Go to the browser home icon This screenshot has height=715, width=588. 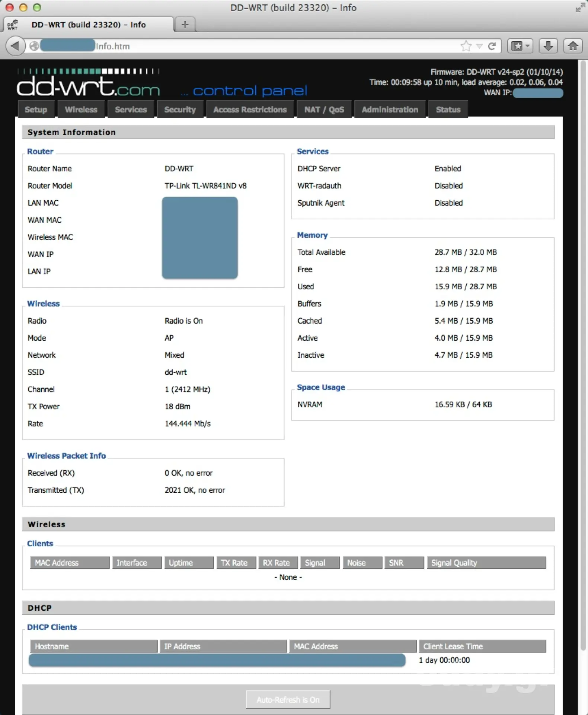point(573,46)
